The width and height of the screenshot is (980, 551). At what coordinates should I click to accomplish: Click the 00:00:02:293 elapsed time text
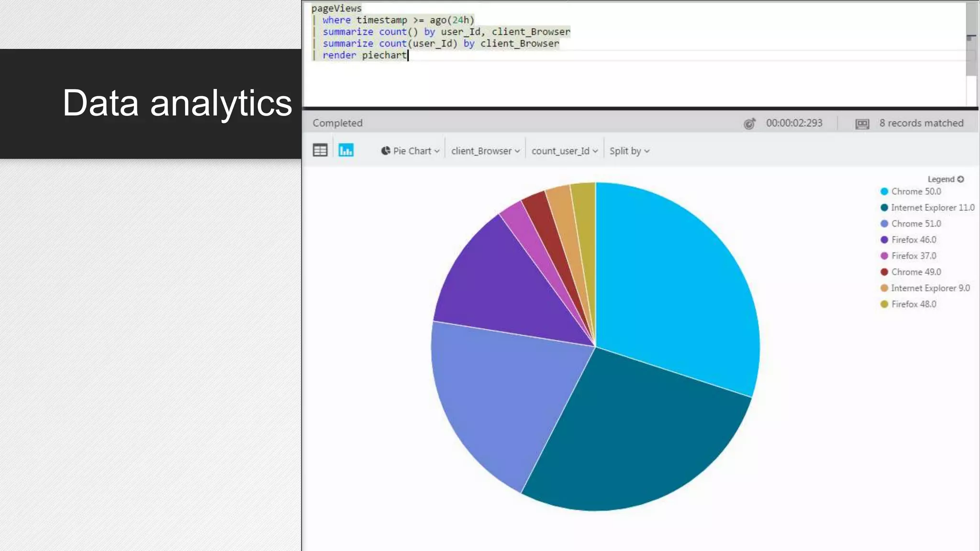tap(794, 123)
